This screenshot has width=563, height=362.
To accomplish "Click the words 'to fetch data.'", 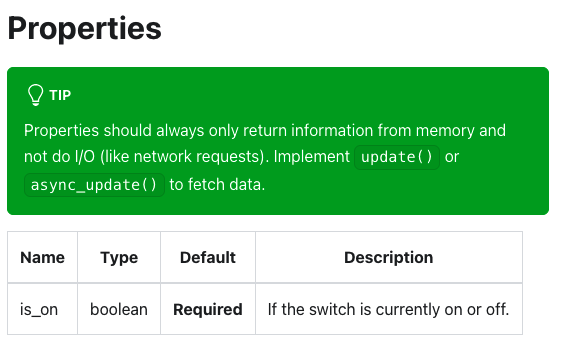I will tap(217, 185).
